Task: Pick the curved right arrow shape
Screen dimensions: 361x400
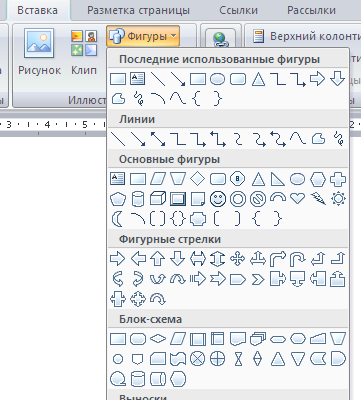Action: [x=118, y=279]
